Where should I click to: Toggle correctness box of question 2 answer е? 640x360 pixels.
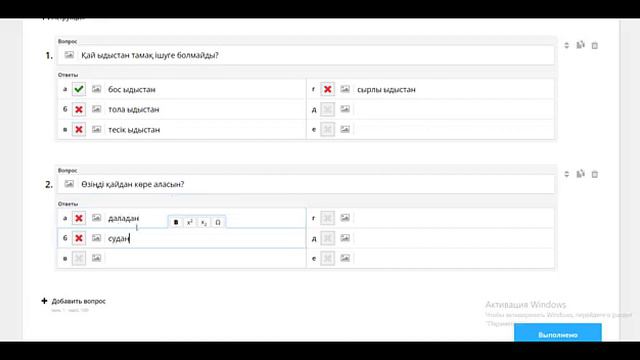pos(327,258)
